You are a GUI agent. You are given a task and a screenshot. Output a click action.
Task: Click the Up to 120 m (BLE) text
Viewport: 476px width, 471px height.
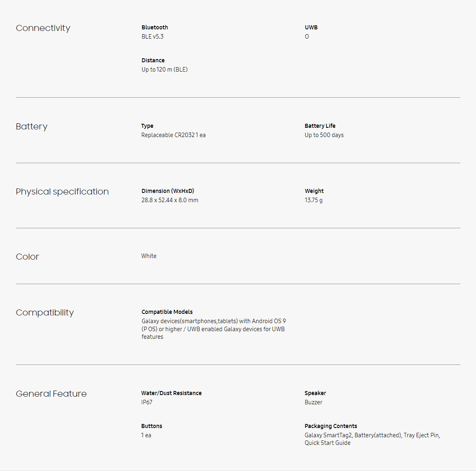pos(165,70)
